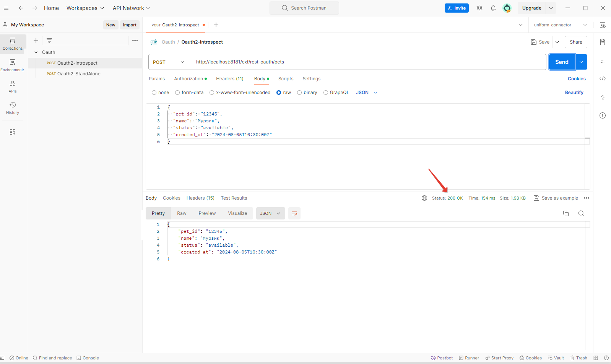Open the user avatar menu
The width and height of the screenshot is (611, 364).
pyautogui.click(x=507, y=8)
